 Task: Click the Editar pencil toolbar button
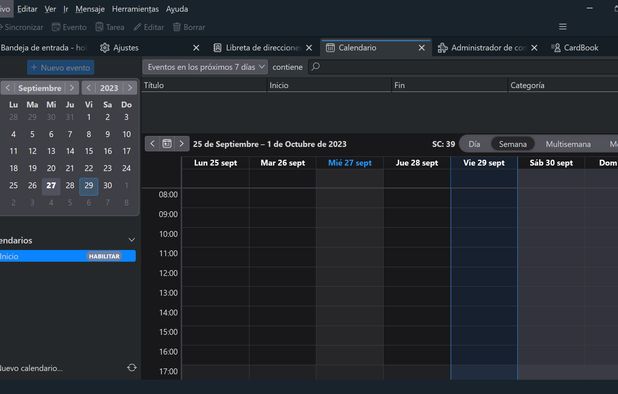tap(149, 27)
